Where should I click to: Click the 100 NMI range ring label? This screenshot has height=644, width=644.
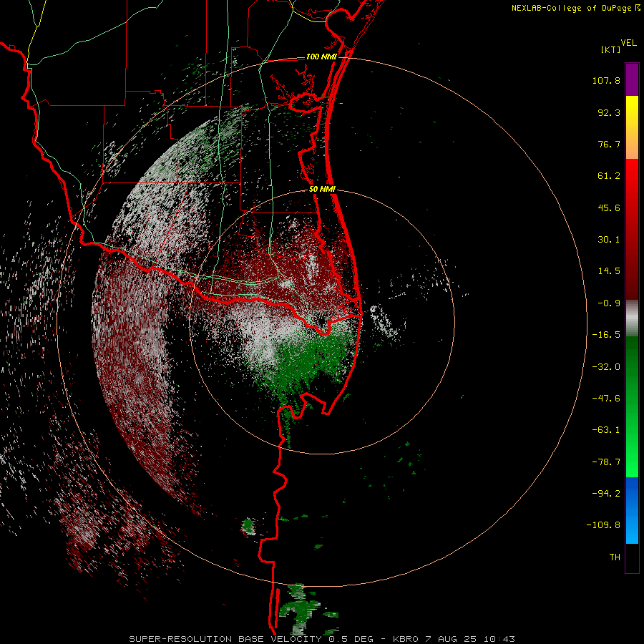coord(321,57)
